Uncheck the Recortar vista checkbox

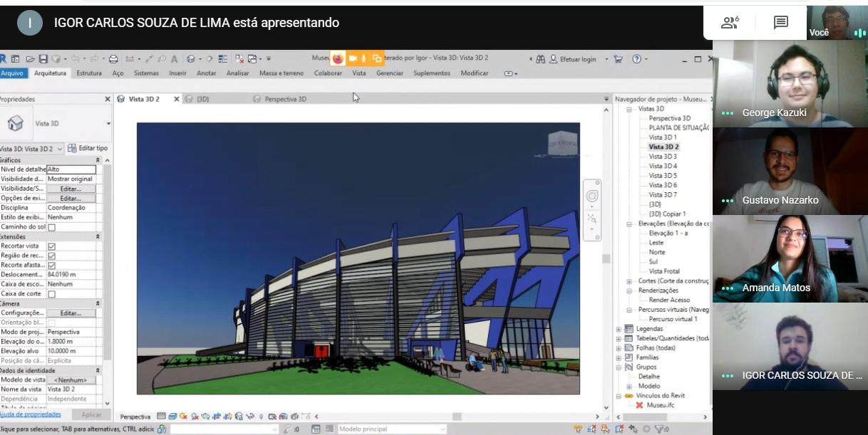51,246
